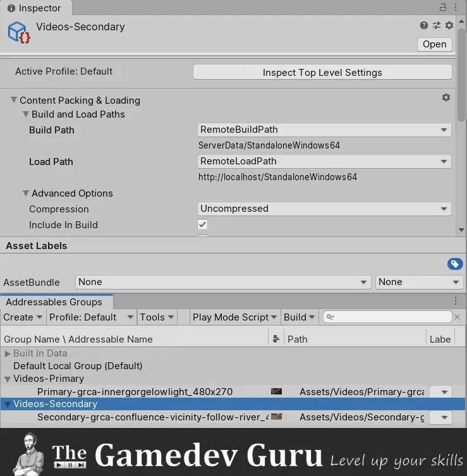Open the Tools menu in Addressables toolbar
The image size is (467, 476).
tap(155, 317)
